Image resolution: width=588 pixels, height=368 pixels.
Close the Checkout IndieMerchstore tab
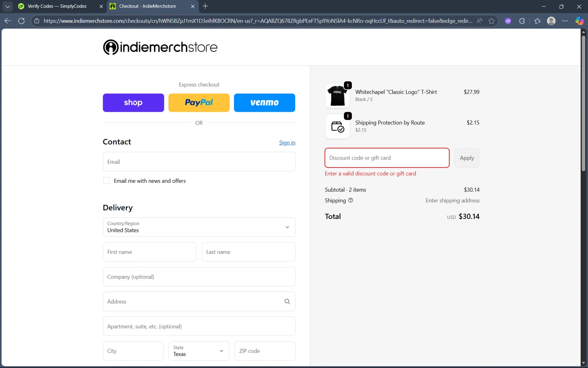(x=192, y=6)
